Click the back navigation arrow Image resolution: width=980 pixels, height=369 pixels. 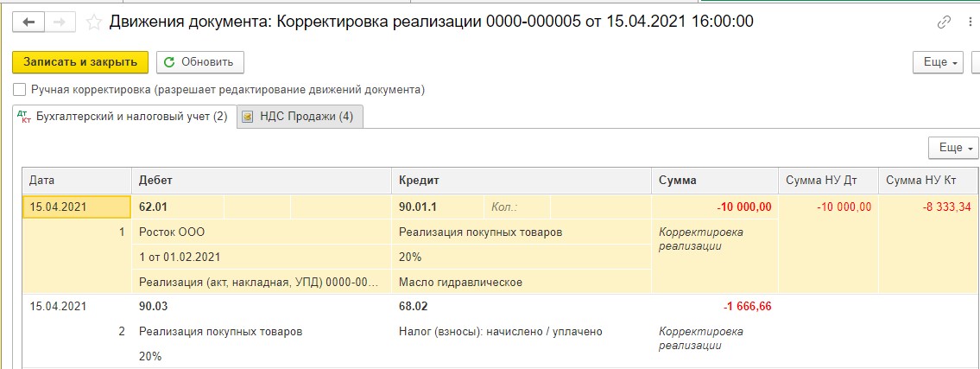[30, 22]
